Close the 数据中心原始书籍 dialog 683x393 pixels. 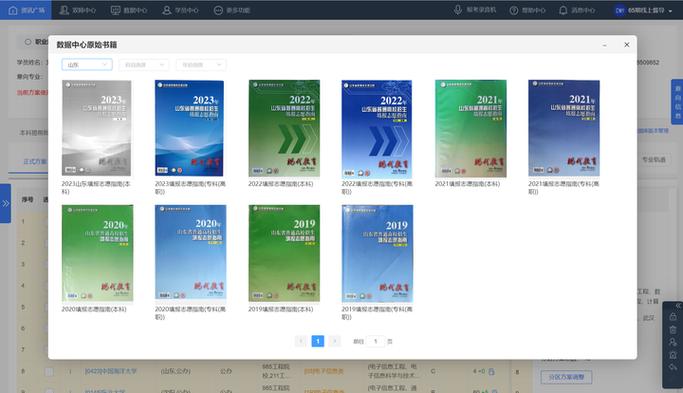(627, 44)
